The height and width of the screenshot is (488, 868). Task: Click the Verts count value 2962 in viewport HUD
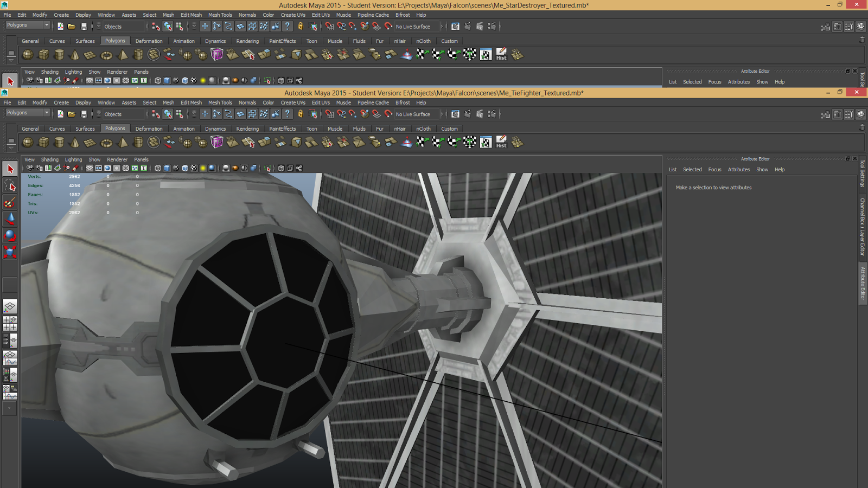[74, 177]
